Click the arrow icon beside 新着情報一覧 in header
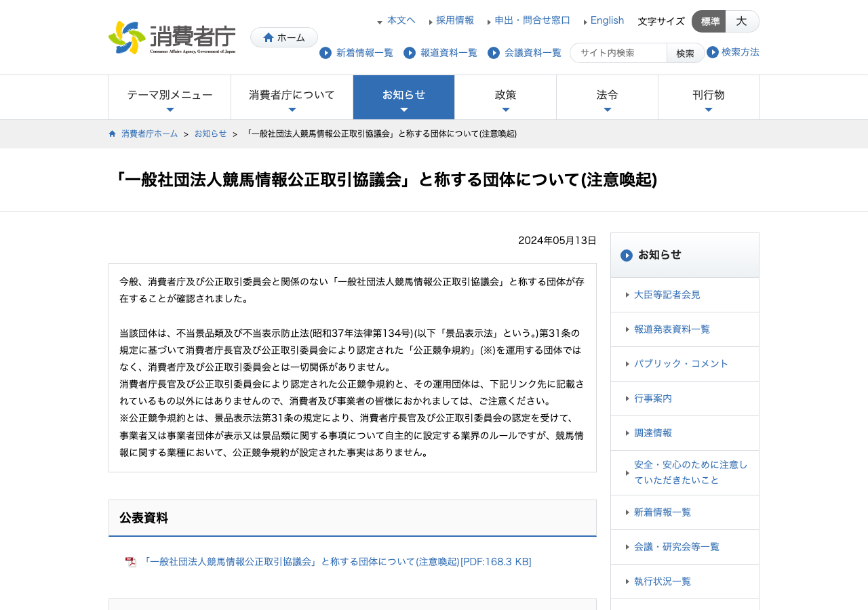 click(325, 53)
